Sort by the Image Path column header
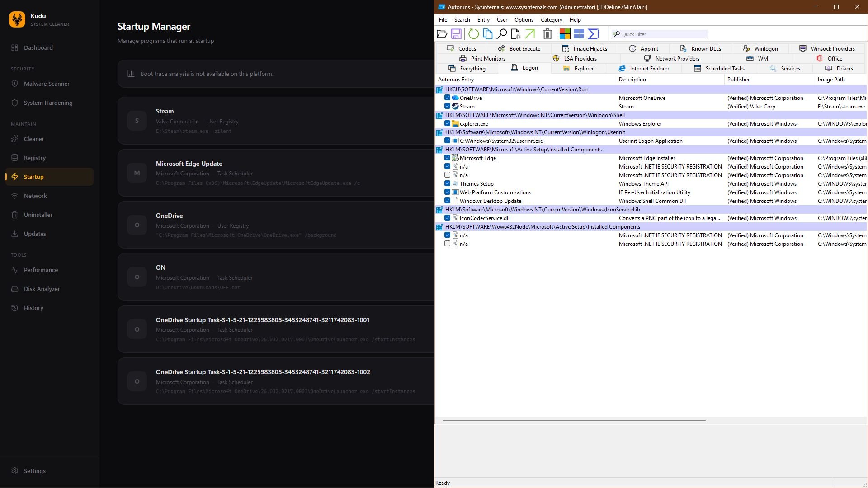 841,79
